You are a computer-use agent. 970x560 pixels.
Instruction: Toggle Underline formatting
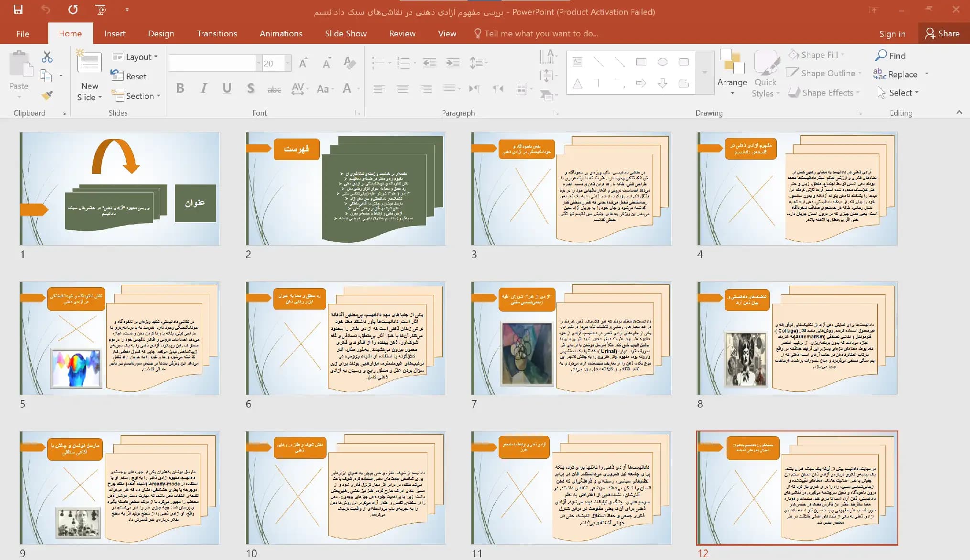[x=227, y=88]
